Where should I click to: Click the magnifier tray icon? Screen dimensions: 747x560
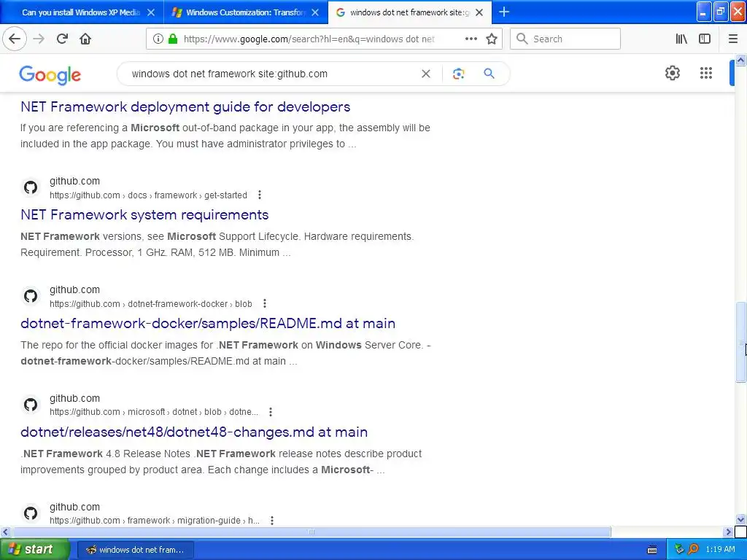[693, 550]
